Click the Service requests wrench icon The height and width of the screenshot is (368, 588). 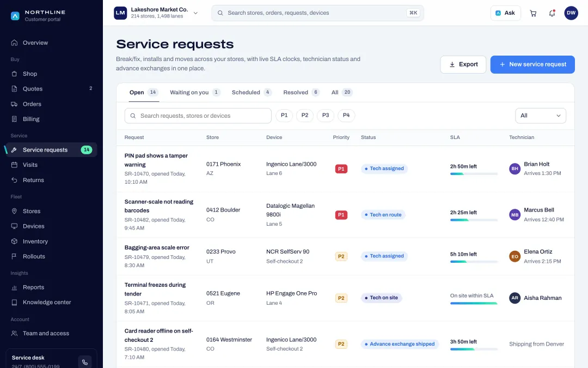(14, 150)
